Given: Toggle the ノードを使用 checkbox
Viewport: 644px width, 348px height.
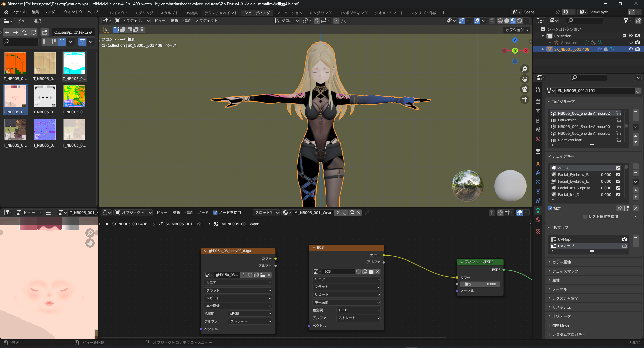Looking at the screenshot, I should (215, 213).
